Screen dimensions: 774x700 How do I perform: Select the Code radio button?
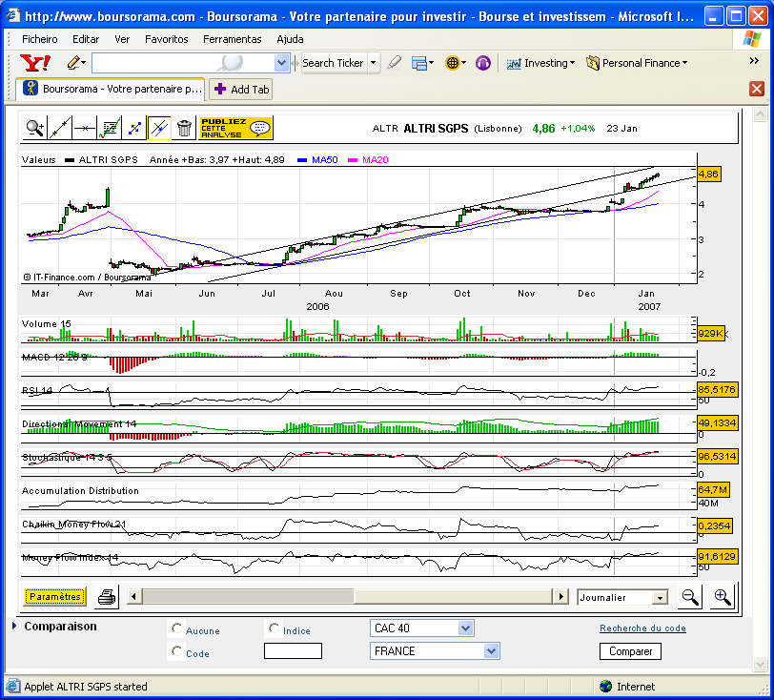(176, 651)
